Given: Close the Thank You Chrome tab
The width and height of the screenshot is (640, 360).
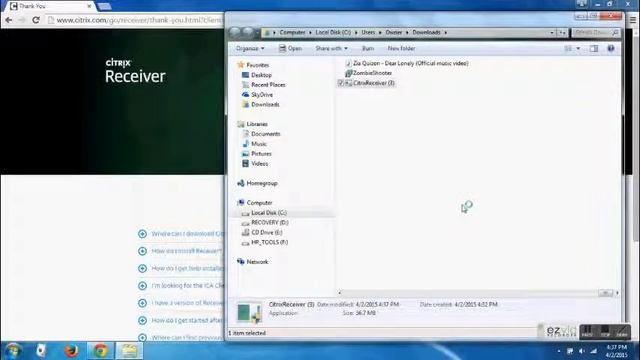Looking at the screenshot, I should (89, 6).
